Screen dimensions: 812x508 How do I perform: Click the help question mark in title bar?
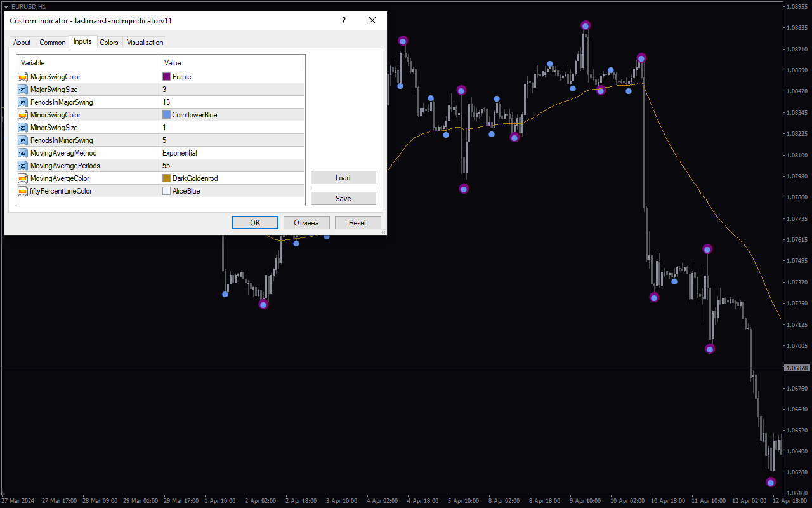[344, 20]
